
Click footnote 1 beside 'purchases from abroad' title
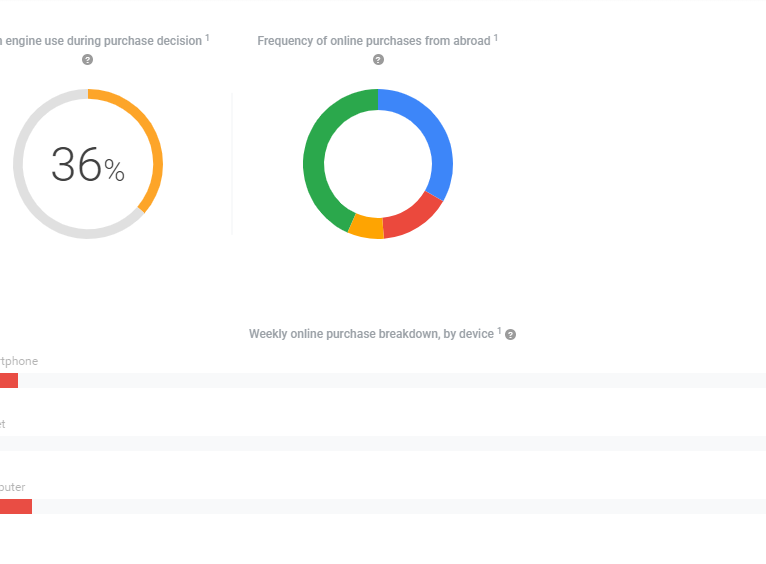click(x=496, y=37)
